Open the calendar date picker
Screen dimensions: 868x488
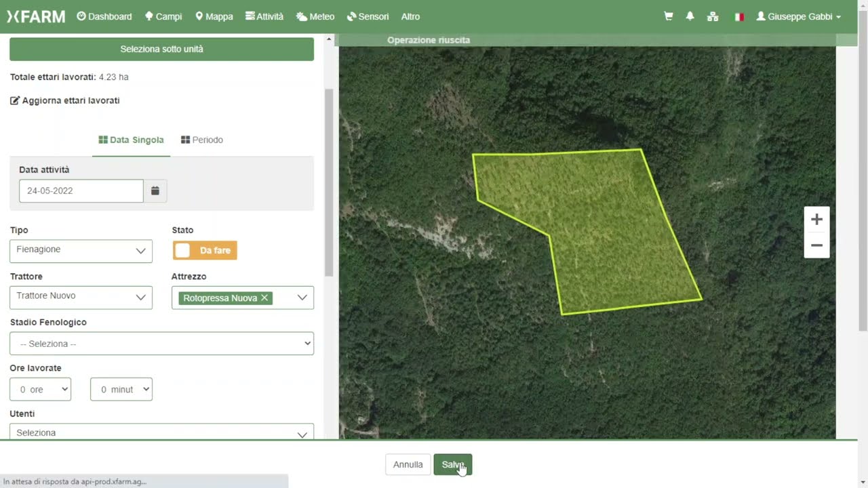tap(155, 191)
